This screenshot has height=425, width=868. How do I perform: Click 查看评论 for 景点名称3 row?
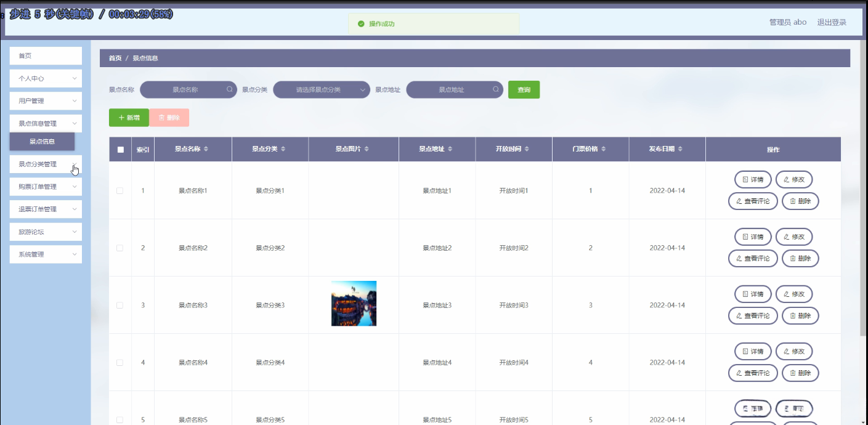click(753, 315)
